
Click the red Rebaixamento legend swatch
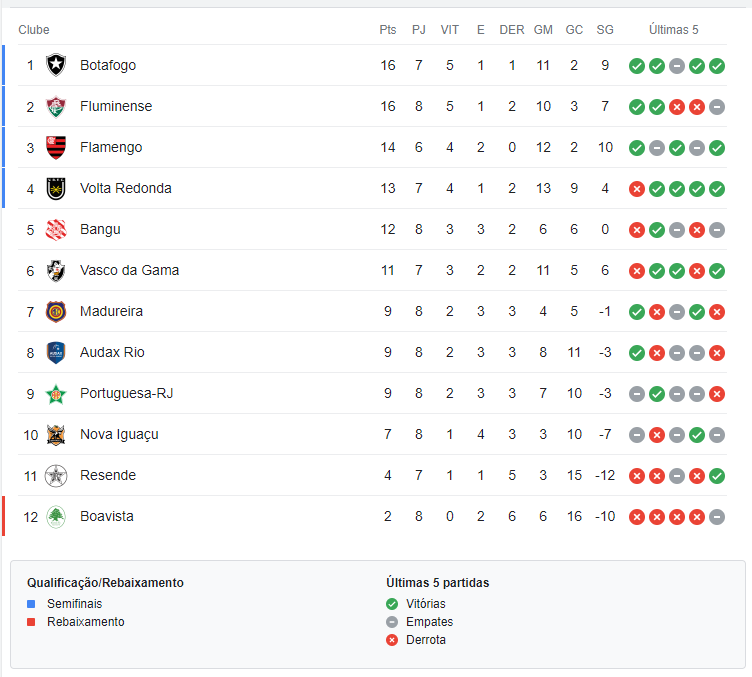31,622
